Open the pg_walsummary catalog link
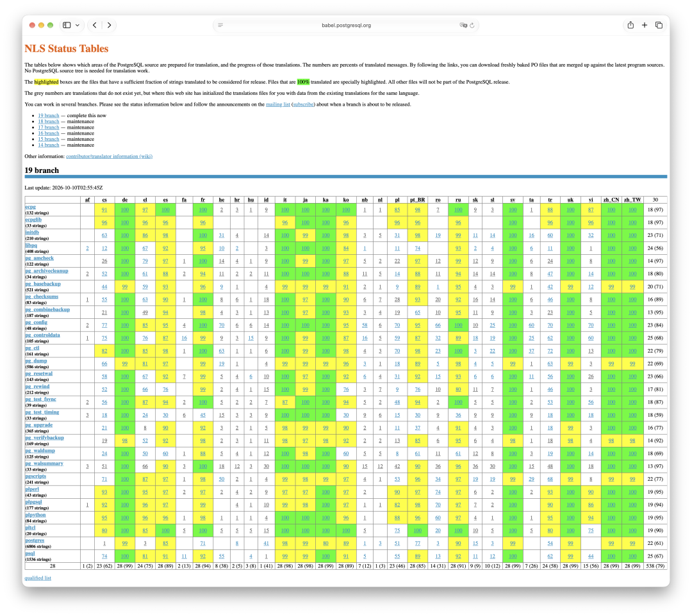This screenshot has height=616, width=692. pyautogui.click(x=44, y=464)
